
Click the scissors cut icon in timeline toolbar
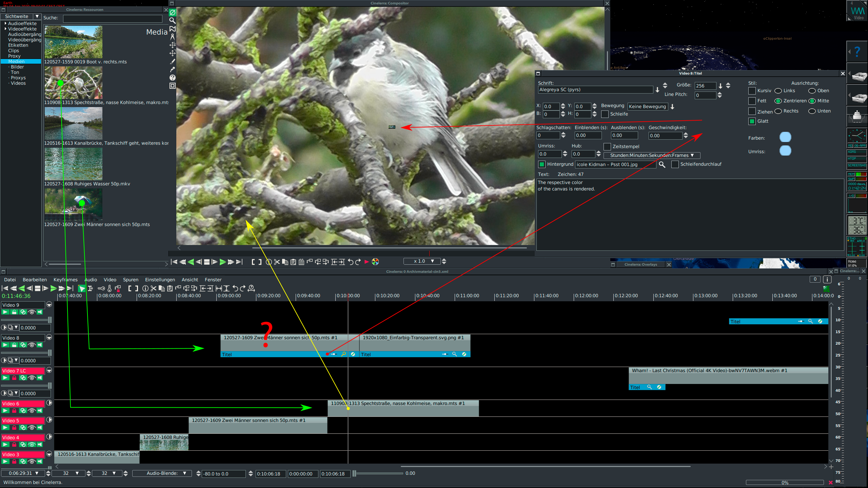[x=153, y=288]
